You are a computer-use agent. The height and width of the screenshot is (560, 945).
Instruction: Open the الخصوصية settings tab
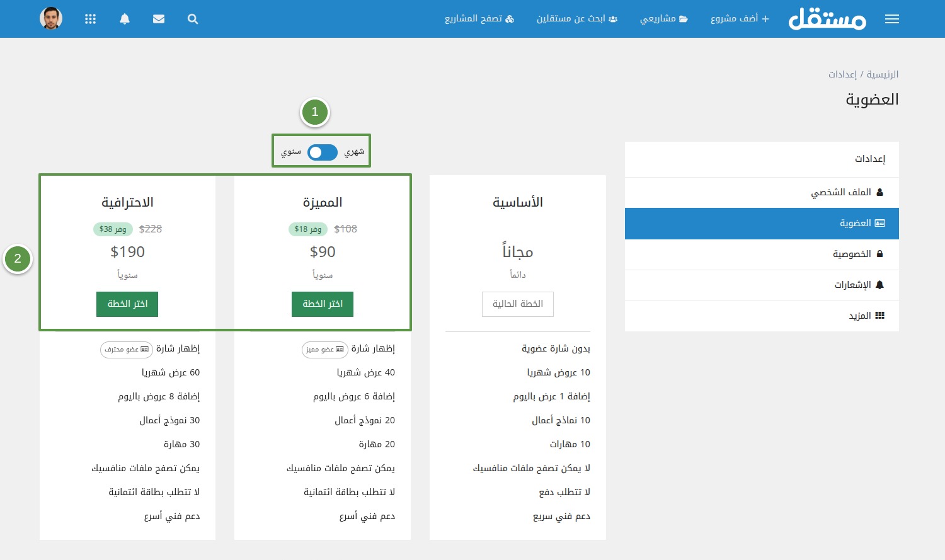[x=857, y=254]
